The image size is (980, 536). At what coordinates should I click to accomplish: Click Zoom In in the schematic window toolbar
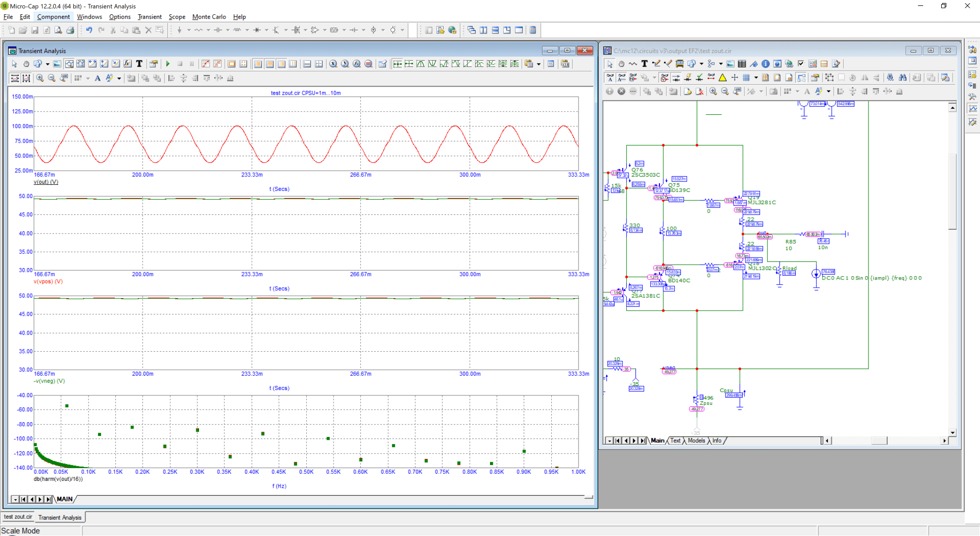point(713,91)
